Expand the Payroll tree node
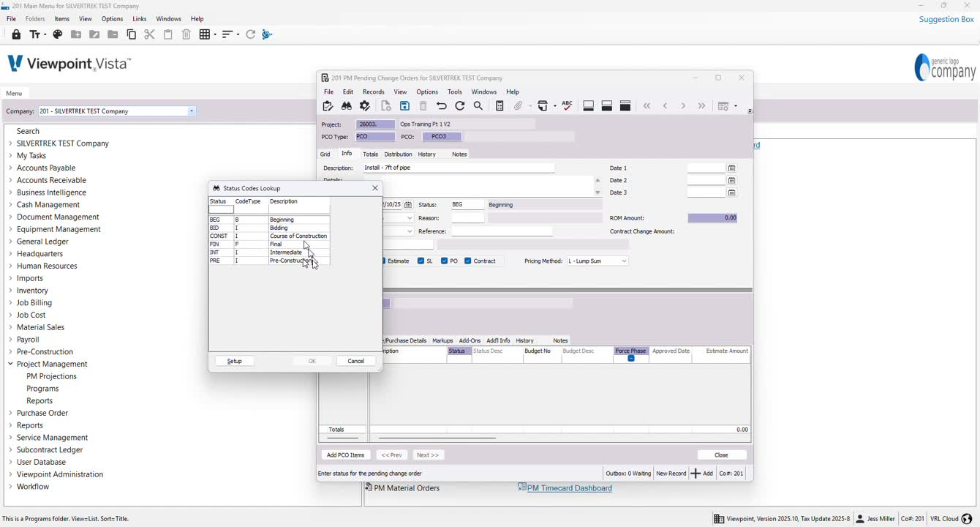Image resolution: width=980 pixels, height=527 pixels. tap(10, 340)
